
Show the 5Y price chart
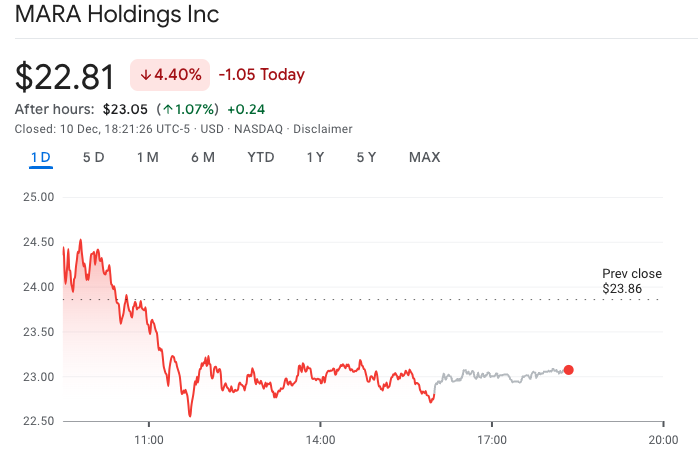pyautogui.click(x=366, y=157)
